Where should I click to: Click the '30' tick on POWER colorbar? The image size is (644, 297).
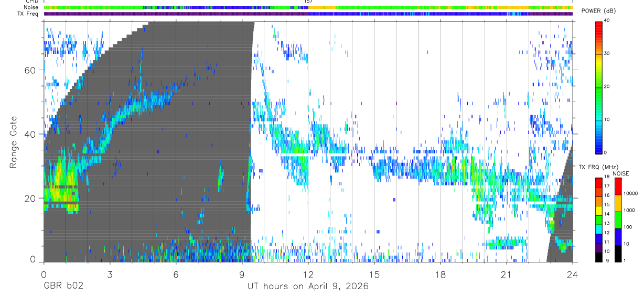pyautogui.click(x=608, y=54)
